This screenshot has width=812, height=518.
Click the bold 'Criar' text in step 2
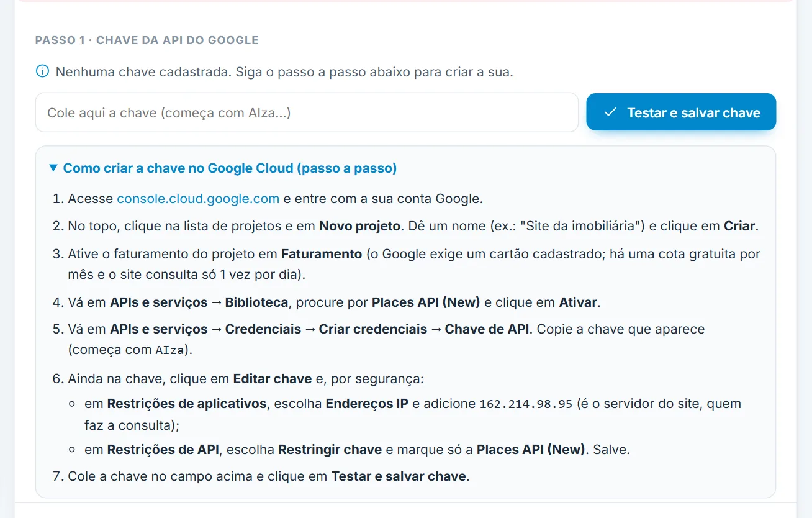(x=740, y=226)
